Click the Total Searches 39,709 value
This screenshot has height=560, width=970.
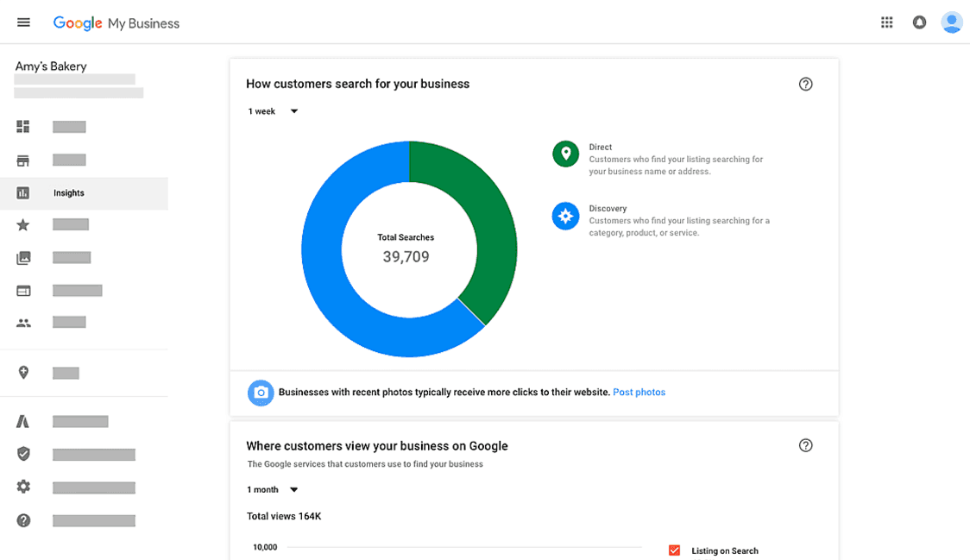pos(406,257)
